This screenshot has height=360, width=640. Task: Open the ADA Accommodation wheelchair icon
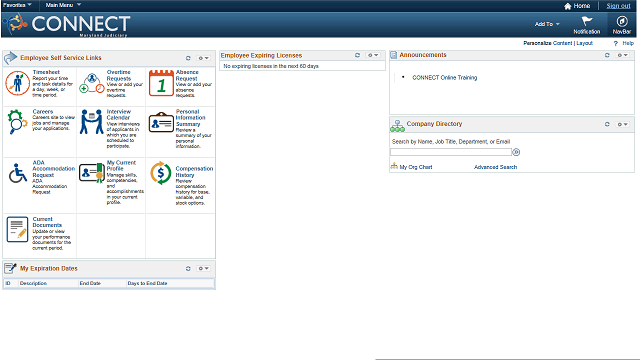(18, 173)
